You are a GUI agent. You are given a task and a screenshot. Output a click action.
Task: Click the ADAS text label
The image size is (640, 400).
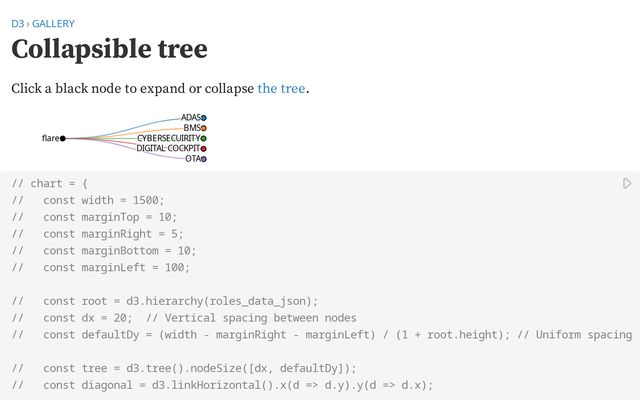click(x=190, y=118)
